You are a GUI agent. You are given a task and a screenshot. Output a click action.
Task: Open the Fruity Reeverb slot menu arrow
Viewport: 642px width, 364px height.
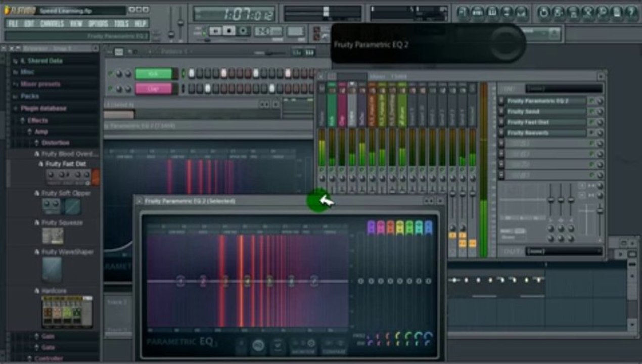pyautogui.click(x=501, y=132)
